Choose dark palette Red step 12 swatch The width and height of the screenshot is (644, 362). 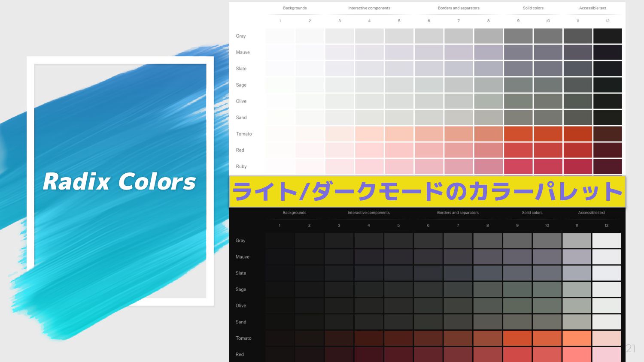pos(607,355)
